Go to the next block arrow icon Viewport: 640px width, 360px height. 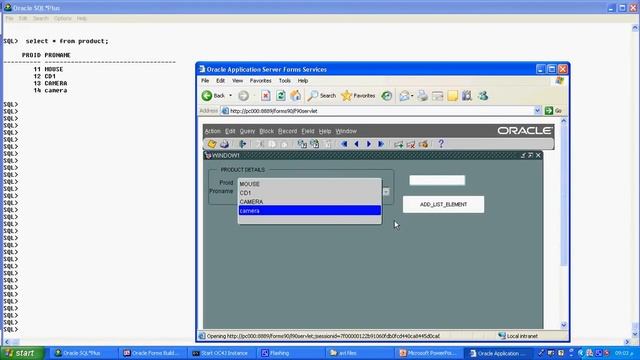(381, 144)
